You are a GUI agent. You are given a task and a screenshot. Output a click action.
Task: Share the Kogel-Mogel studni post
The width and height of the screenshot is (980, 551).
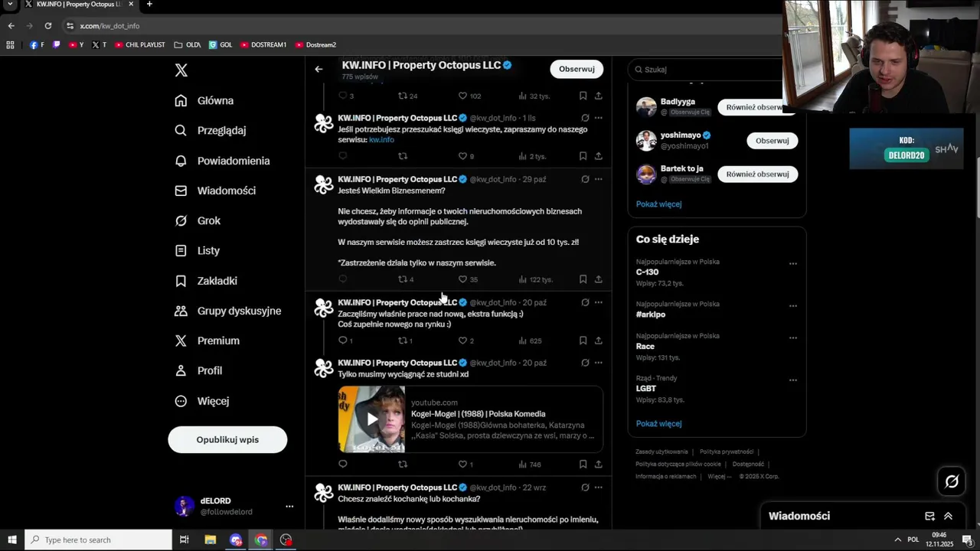pos(598,465)
